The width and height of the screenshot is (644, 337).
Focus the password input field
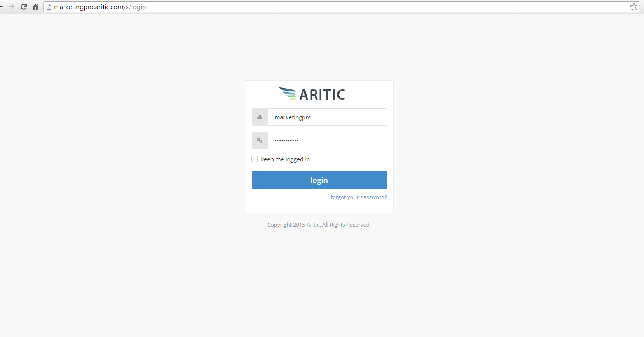(327, 140)
